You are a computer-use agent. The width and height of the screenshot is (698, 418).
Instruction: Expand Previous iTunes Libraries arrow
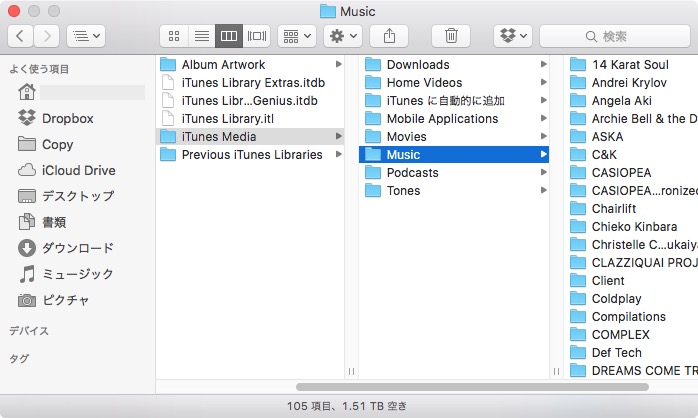point(339,154)
